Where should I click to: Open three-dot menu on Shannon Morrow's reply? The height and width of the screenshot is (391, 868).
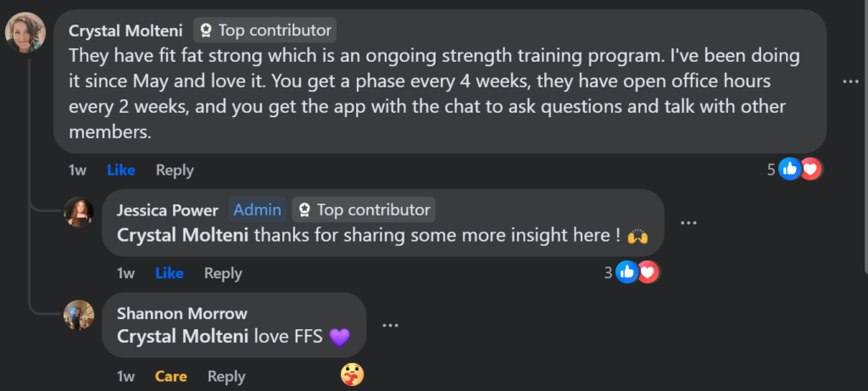click(390, 325)
